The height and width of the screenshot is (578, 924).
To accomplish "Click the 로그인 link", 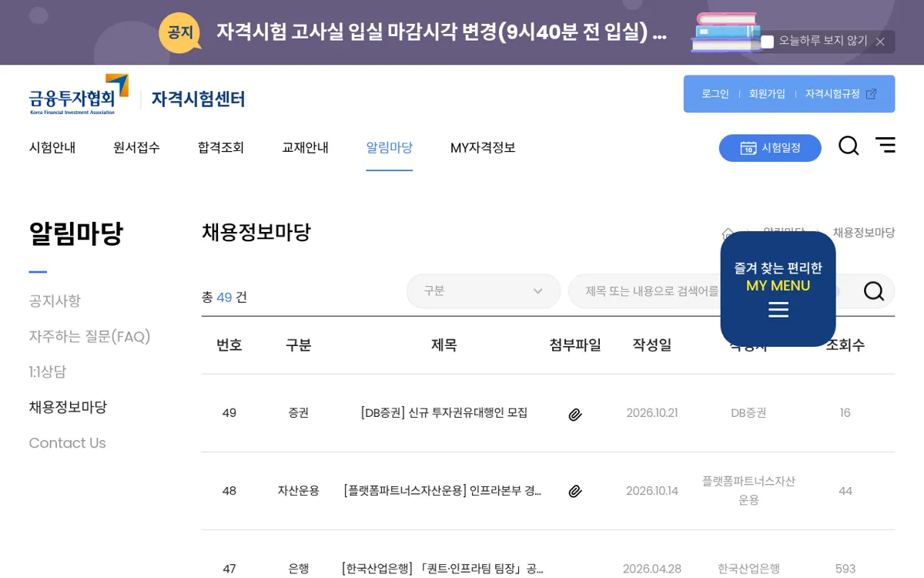I will click(715, 94).
